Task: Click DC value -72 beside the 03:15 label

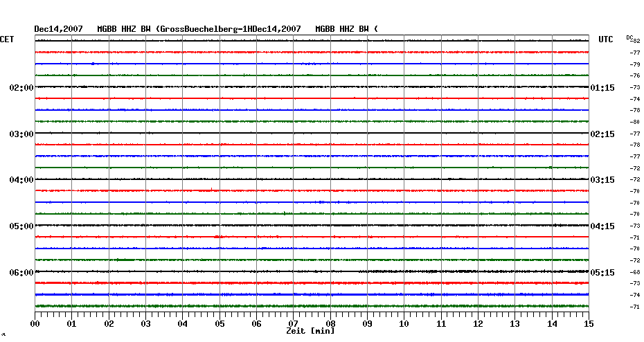Action: click(635, 180)
